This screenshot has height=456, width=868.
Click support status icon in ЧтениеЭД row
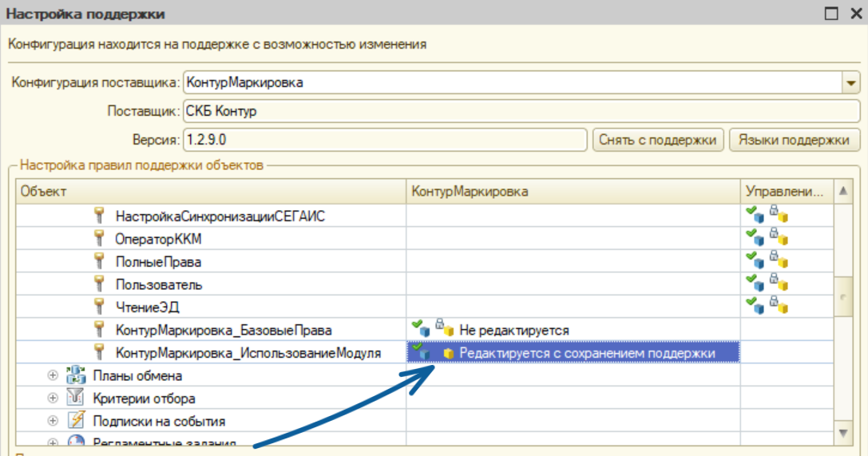(x=767, y=305)
